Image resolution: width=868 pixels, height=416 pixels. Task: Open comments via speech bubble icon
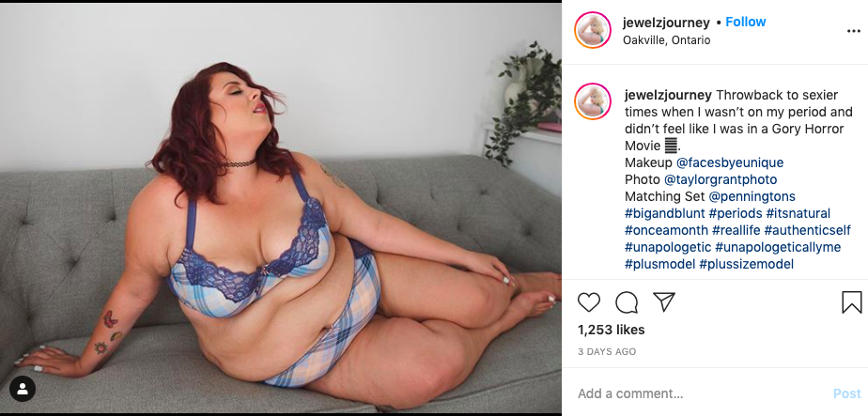click(627, 302)
